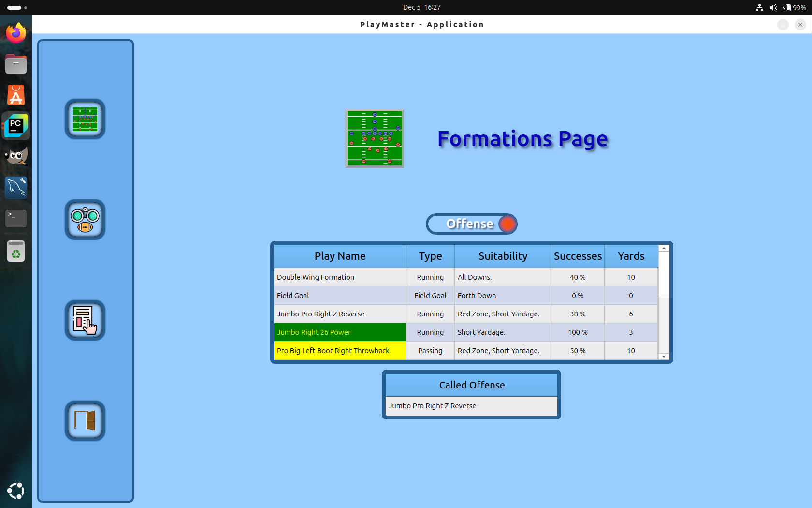Open PyCharm from the dock
812x508 pixels.
click(16, 126)
